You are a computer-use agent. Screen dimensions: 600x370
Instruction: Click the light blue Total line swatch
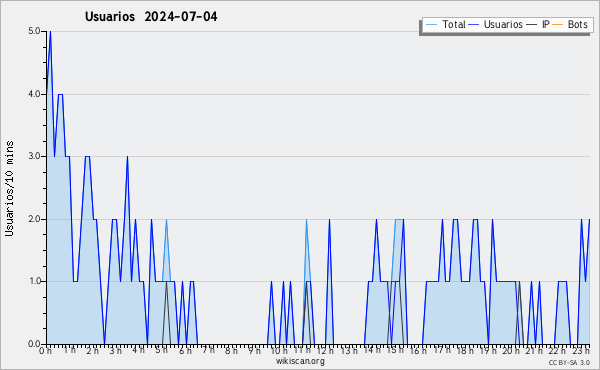pos(431,25)
